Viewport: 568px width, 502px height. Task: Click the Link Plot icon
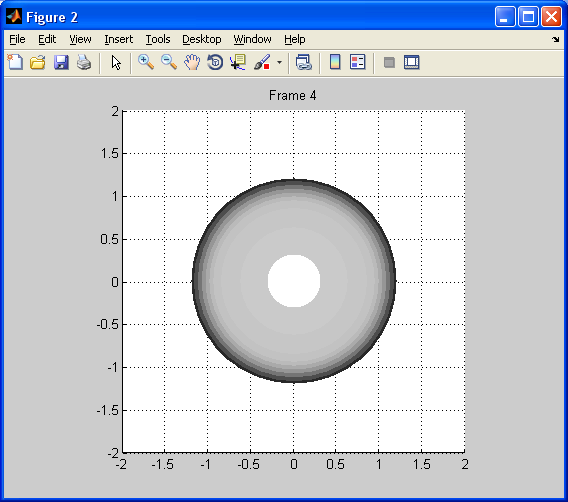point(304,62)
